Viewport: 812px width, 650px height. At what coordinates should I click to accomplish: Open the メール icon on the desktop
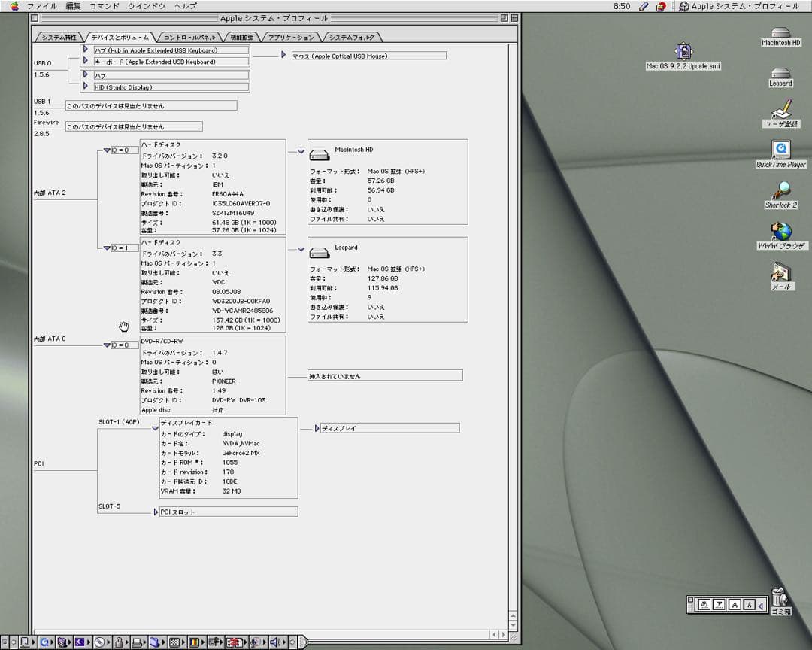click(780, 271)
